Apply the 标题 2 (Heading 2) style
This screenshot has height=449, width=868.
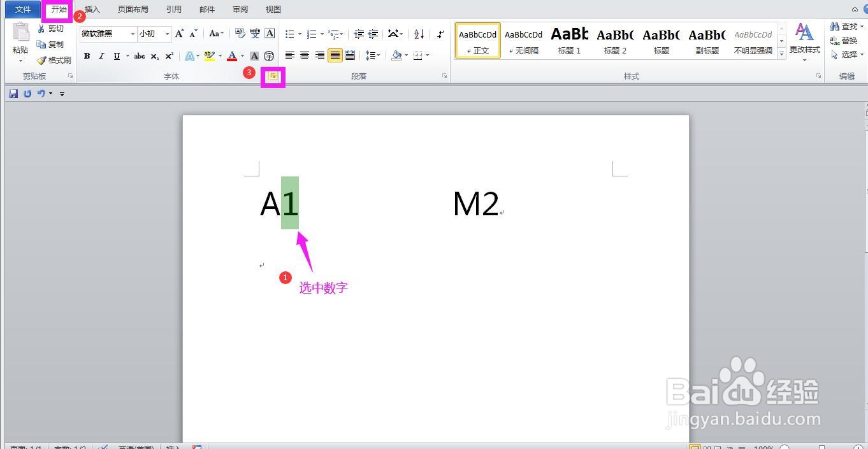coord(616,41)
